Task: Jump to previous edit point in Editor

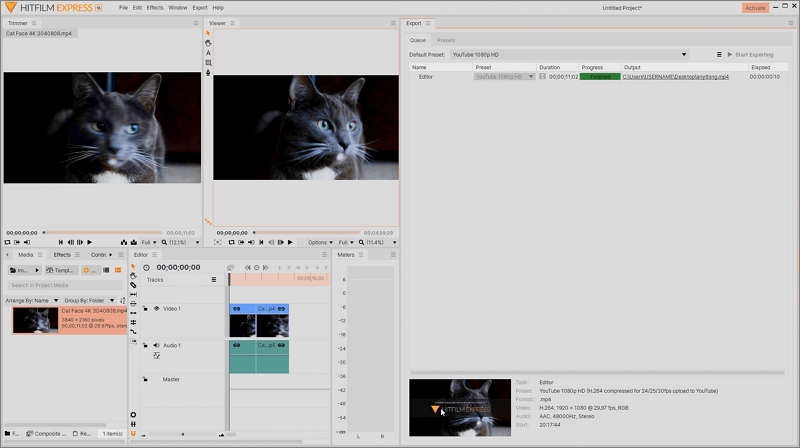Action: (247, 267)
